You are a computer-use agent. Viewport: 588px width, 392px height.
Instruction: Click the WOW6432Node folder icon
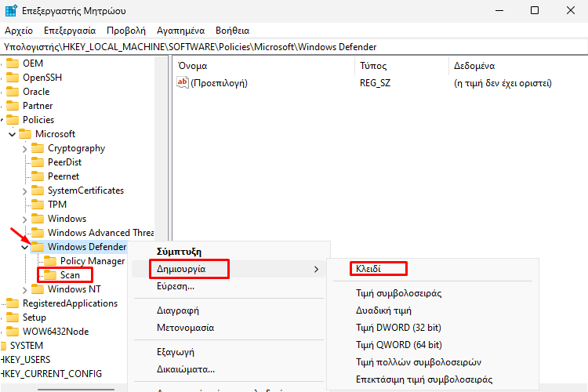pyautogui.click(x=13, y=332)
